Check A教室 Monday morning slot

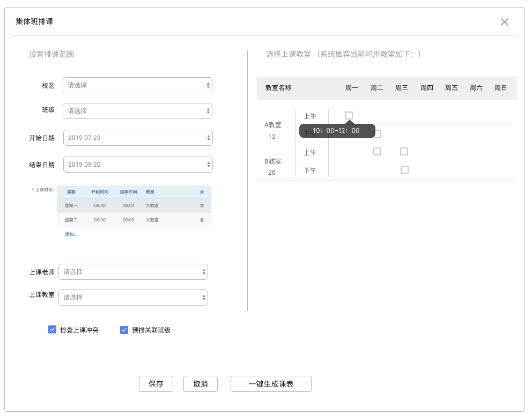click(x=349, y=115)
